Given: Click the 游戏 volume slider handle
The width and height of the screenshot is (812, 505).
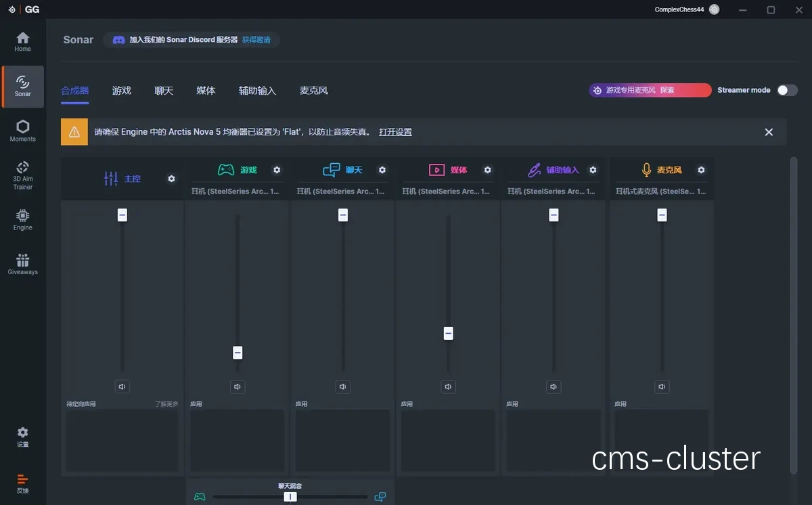Looking at the screenshot, I should pos(238,353).
